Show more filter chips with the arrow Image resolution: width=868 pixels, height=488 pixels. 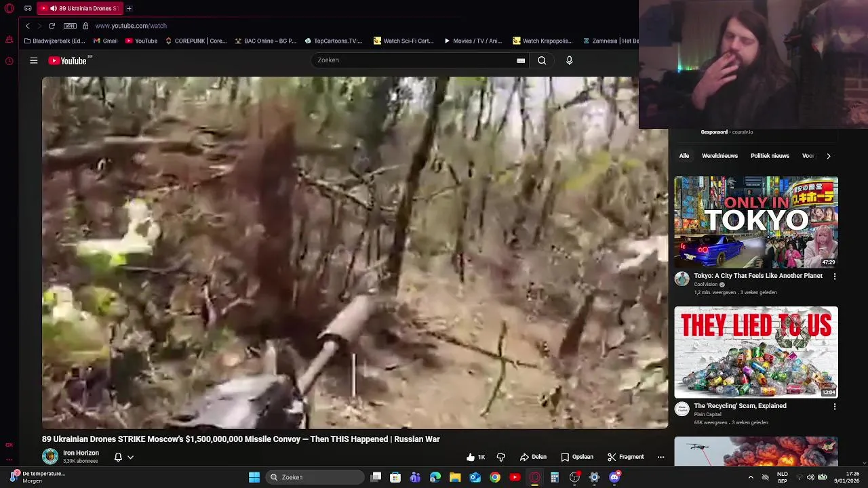[828, 156]
